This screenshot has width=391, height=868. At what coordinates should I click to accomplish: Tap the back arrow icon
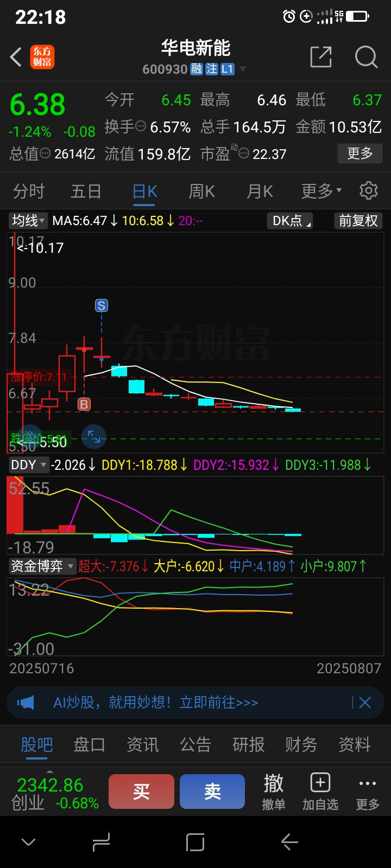tap(16, 57)
